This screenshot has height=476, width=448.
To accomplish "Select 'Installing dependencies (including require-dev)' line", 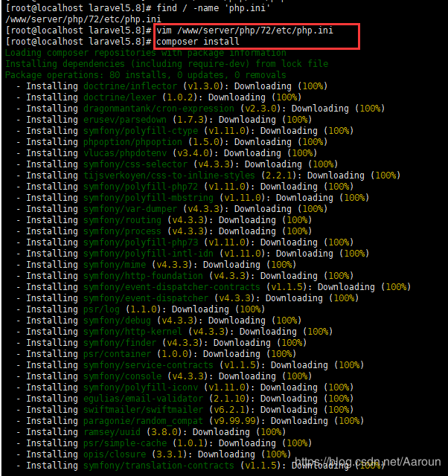I will [167, 64].
